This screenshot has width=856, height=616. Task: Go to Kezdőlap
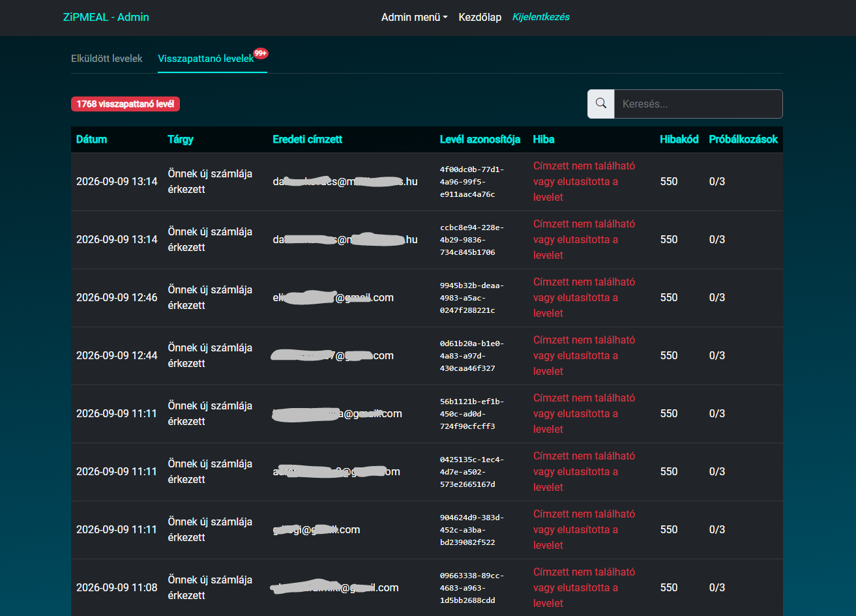480,18
